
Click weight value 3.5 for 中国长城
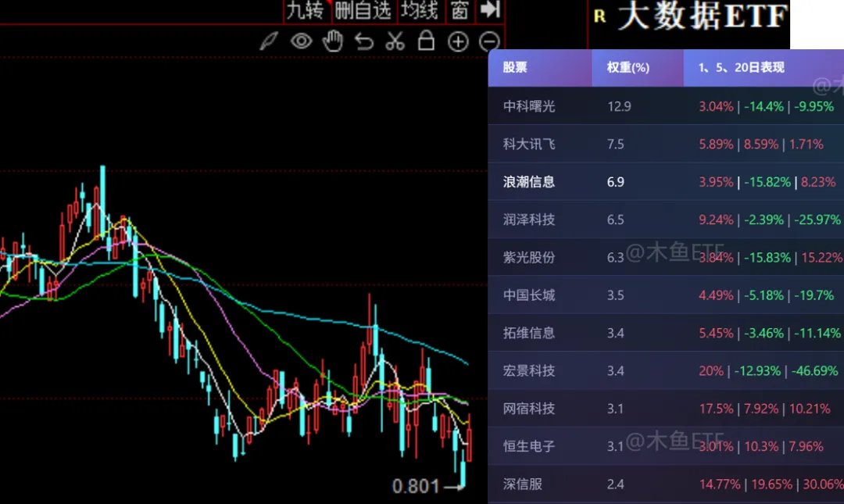[x=615, y=295]
